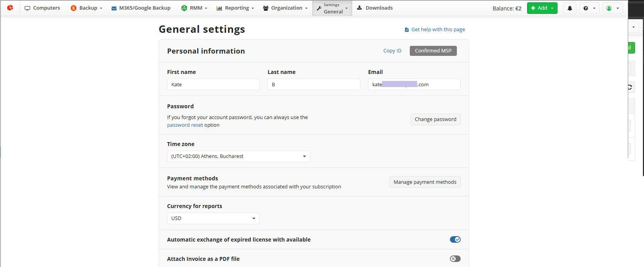Click the First name input field
The image size is (644, 267).
click(x=213, y=85)
